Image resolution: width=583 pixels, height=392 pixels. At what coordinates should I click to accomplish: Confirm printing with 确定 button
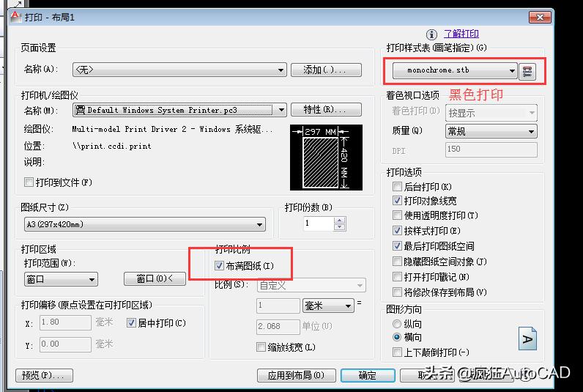coord(368,375)
